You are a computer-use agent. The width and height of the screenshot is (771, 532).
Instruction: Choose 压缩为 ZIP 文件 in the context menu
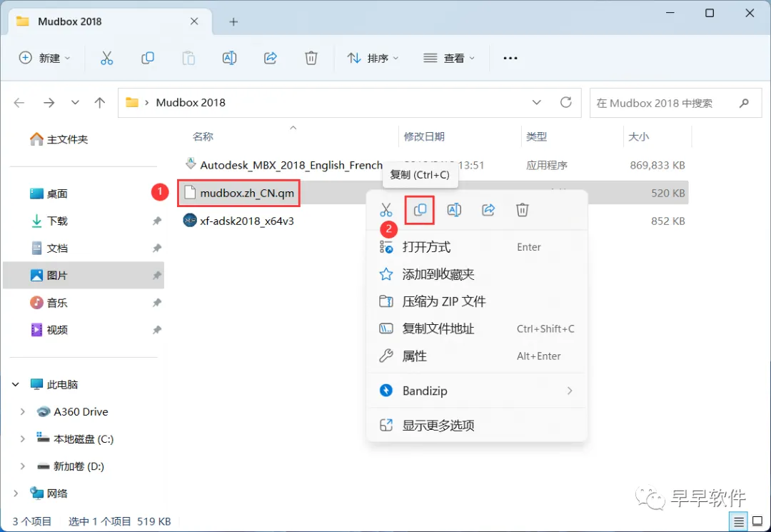point(477,301)
